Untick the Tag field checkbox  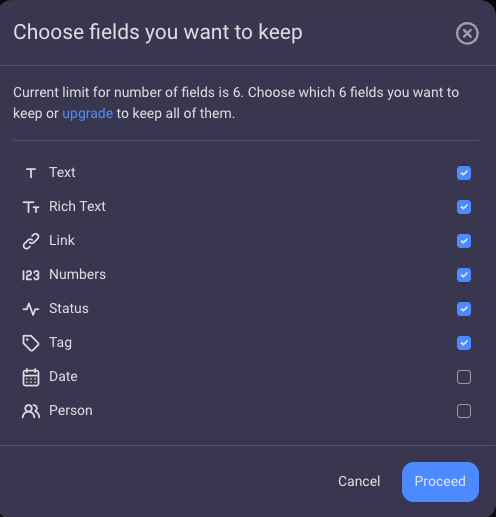pyautogui.click(x=464, y=343)
